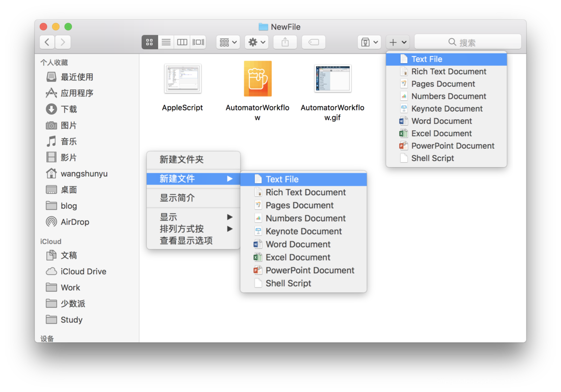Open 最近使用 in the sidebar
Image resolution: width=561 pixels, height=392 pixels.
coord(70,77)
